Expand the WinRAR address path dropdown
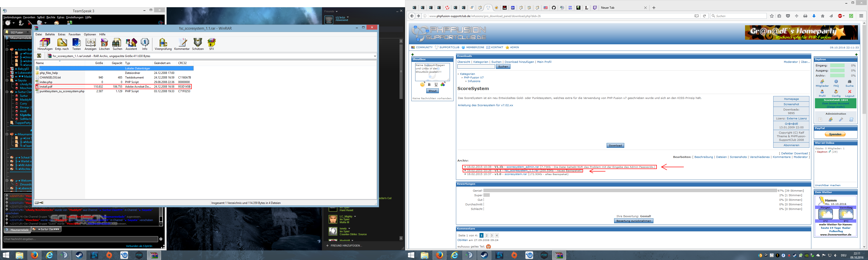 point(375,56)
